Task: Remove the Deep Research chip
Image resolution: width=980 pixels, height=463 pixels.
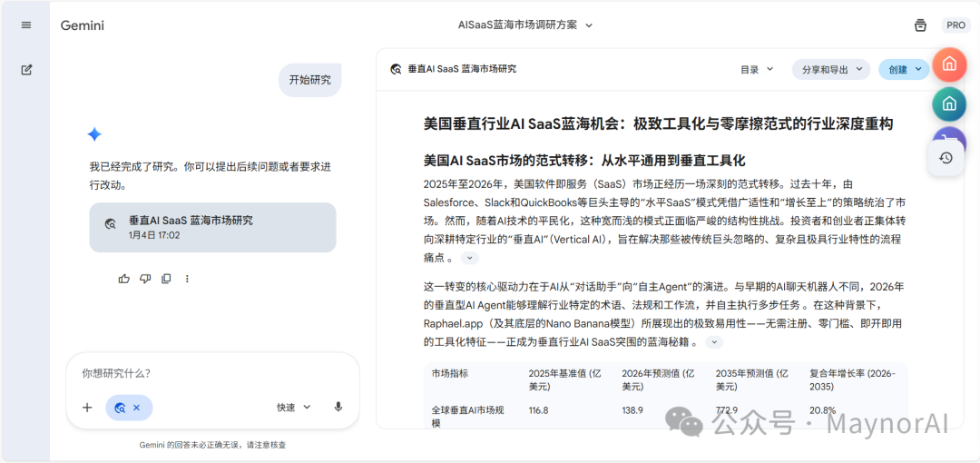Action: (x=136, y=408)
